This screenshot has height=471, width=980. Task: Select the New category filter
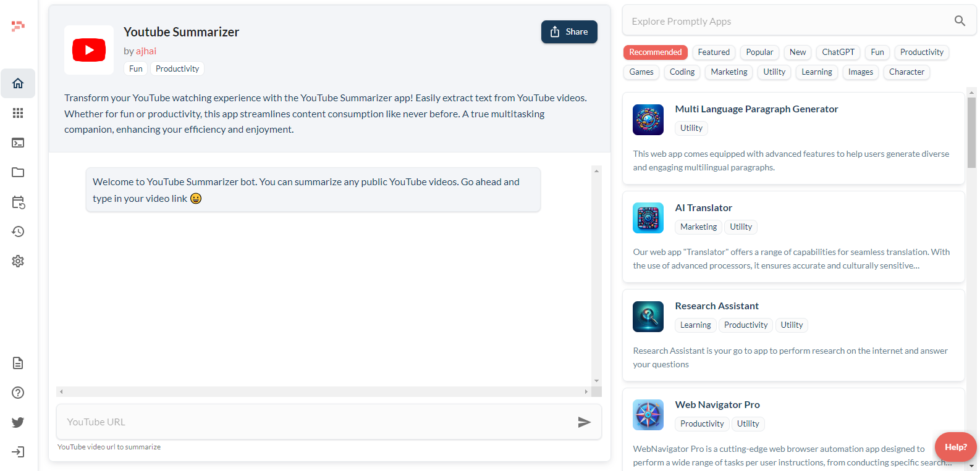(798, 52)
